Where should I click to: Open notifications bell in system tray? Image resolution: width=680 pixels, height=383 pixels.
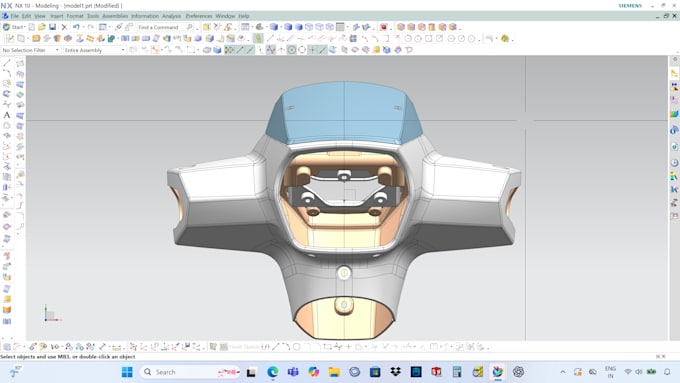coord(667,372)
